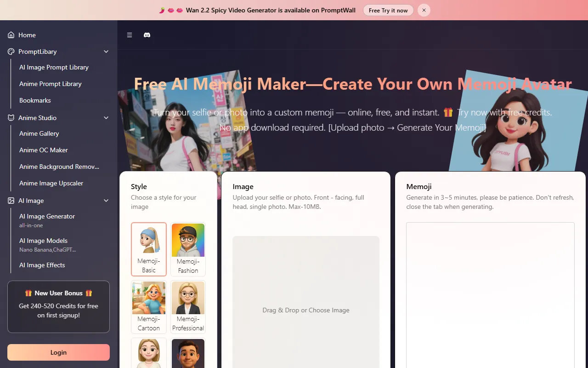Viewport: 588px width, 368px height.
Task: Collapse the Anime Studio section chevron
Action: [x=106, y=118]
